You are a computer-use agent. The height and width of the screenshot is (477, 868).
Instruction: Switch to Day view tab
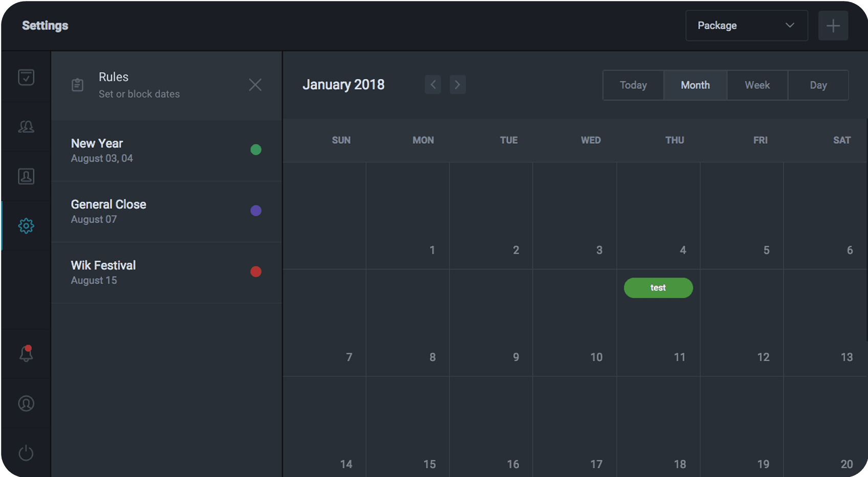(818, 85)
